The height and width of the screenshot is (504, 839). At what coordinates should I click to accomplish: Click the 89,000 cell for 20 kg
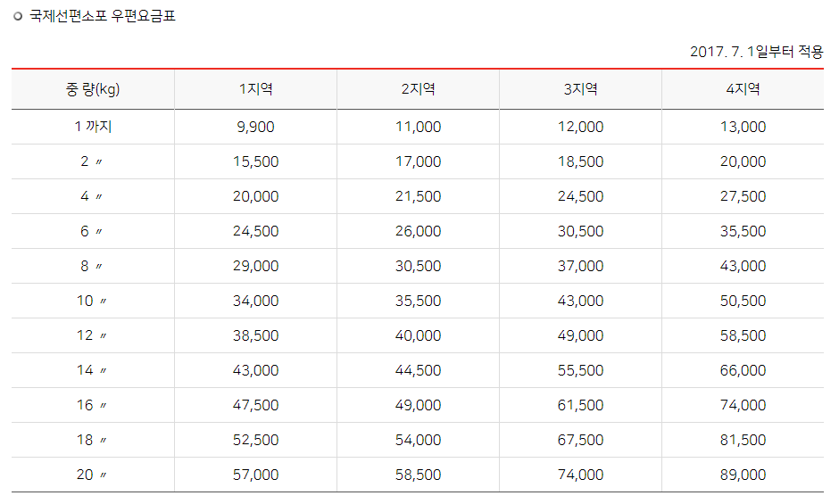743,475
